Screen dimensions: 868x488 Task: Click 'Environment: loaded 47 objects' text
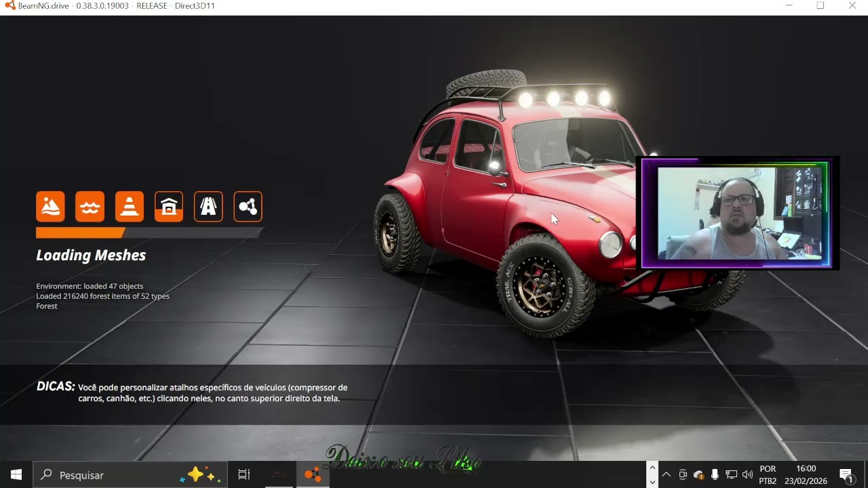pos(90,286)
